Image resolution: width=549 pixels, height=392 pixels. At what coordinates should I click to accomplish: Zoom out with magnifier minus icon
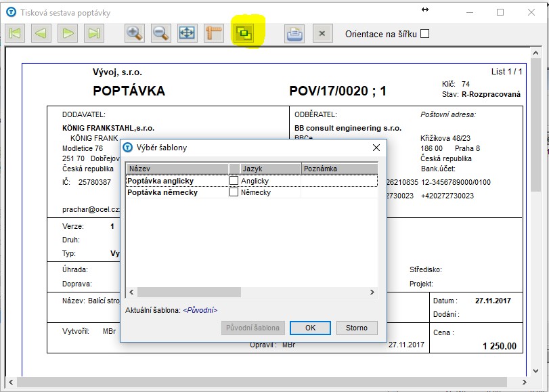161,33
